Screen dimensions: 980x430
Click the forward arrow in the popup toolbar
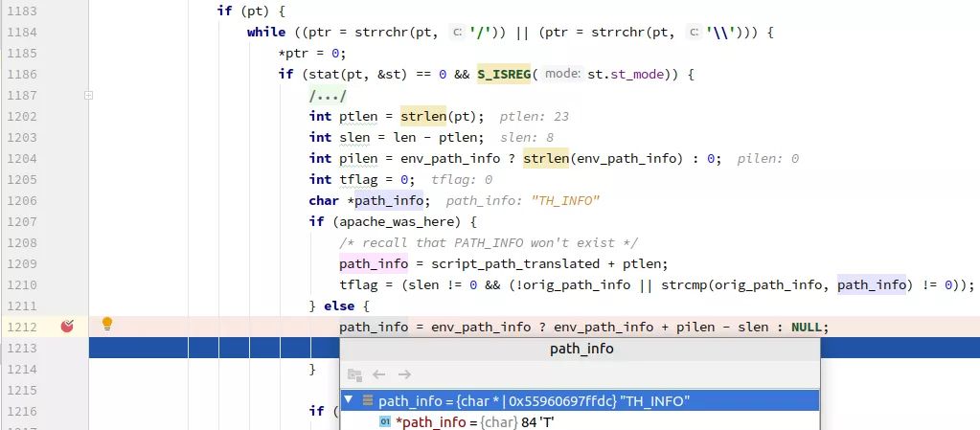click(x=404, y=374)
